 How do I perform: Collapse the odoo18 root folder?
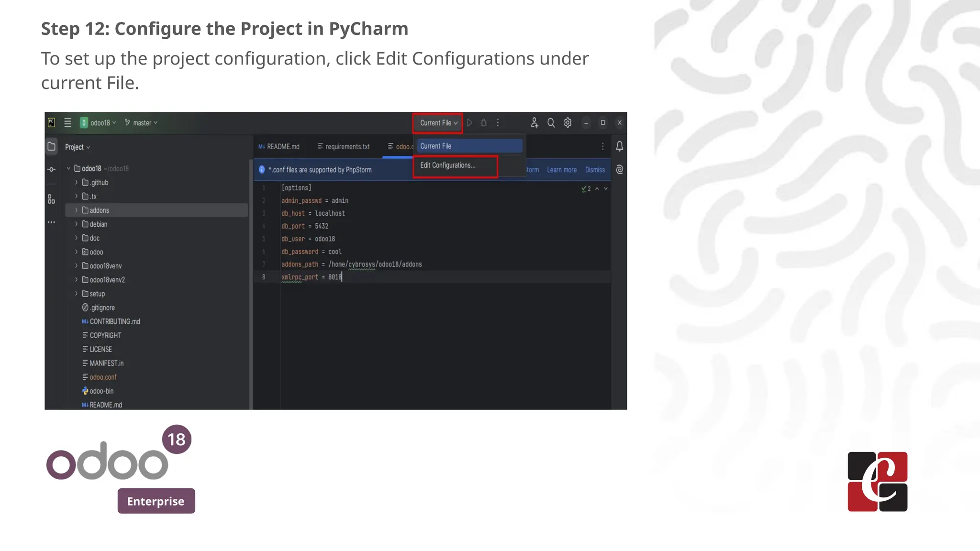click(68, 168)
